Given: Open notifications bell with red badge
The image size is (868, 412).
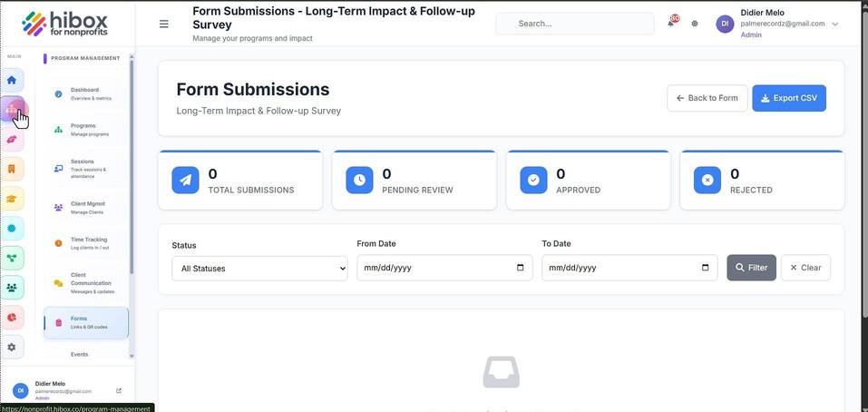Looking at the screenshot, I should [x=671, y=23].
